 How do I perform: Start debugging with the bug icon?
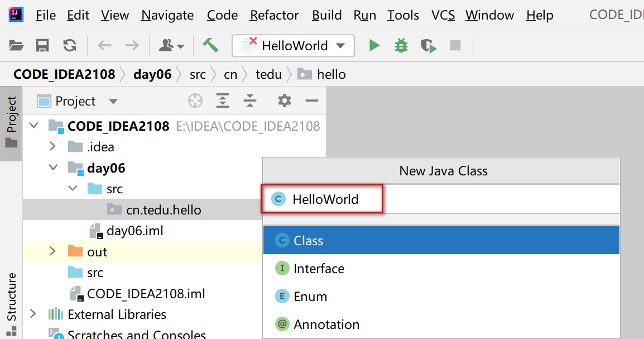(401, 46)
